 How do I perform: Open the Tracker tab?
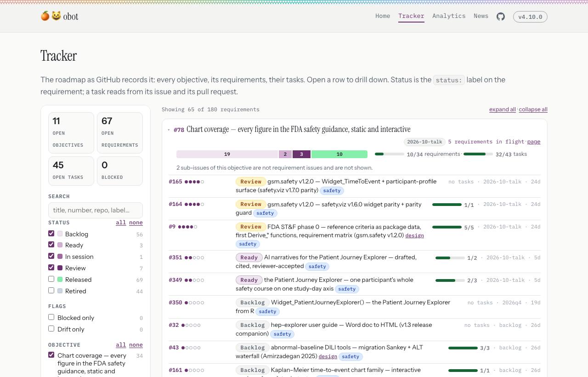pos(411,16)
